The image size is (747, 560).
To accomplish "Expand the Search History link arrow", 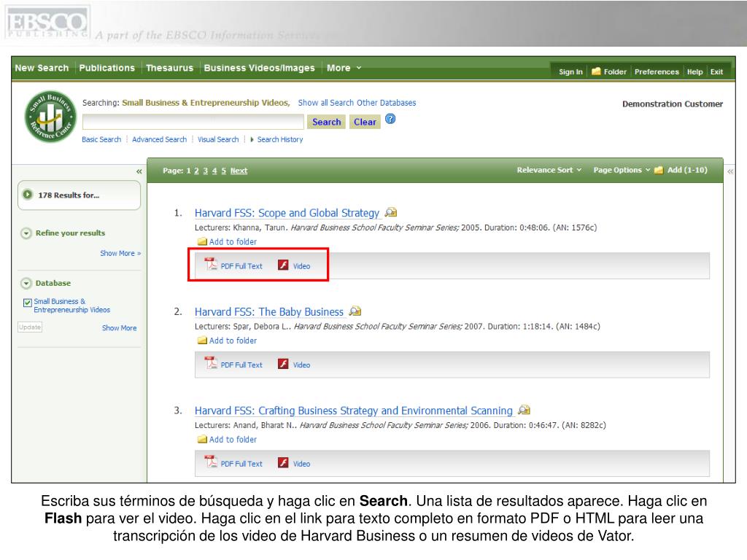I will [252, 139].
